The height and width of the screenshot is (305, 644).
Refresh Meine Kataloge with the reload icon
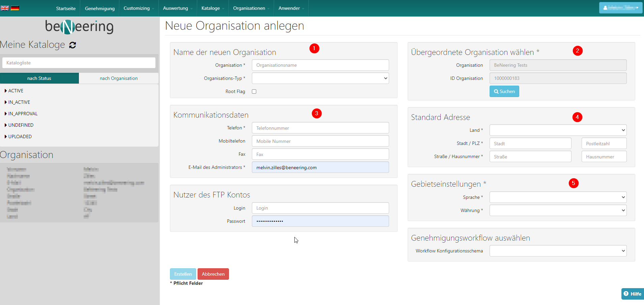point(72,45)
